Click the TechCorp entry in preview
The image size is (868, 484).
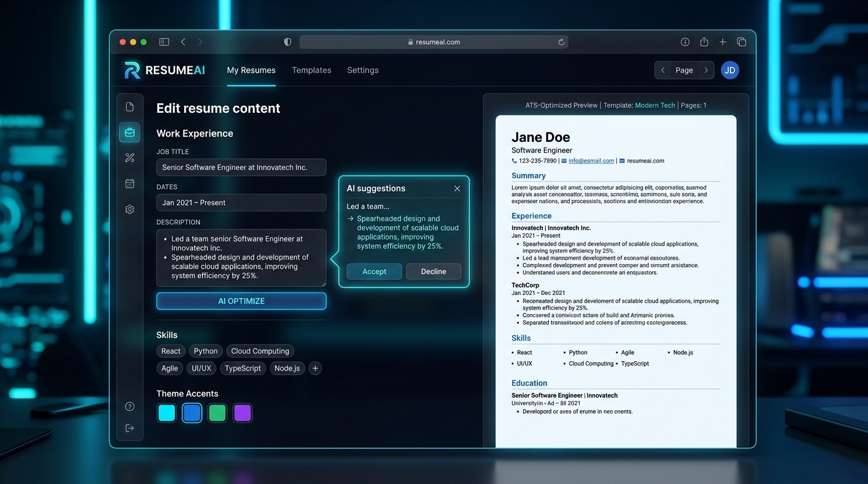tap(526, 285)
